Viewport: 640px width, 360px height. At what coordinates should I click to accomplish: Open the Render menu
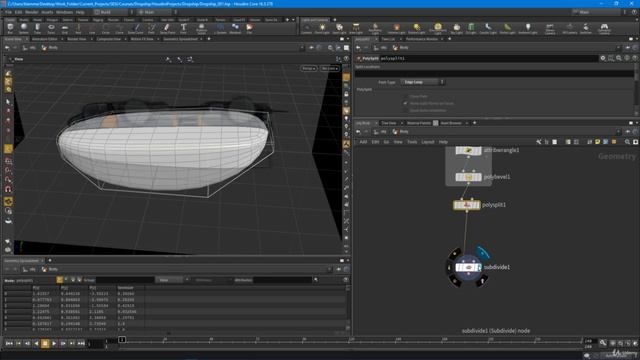[x=31, y=12]
